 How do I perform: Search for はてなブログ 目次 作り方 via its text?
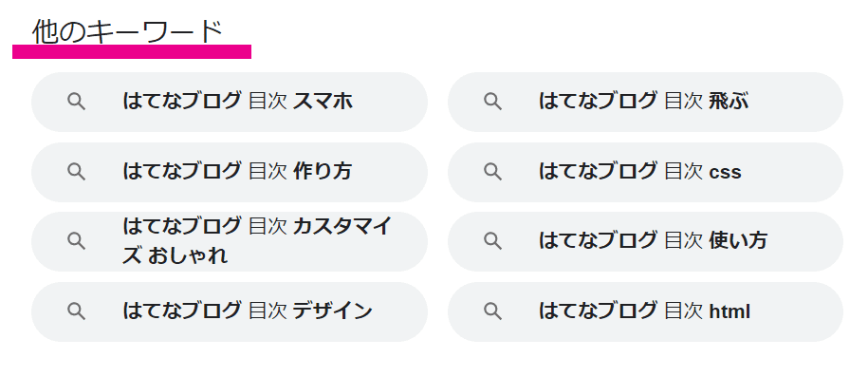[237, 171]
